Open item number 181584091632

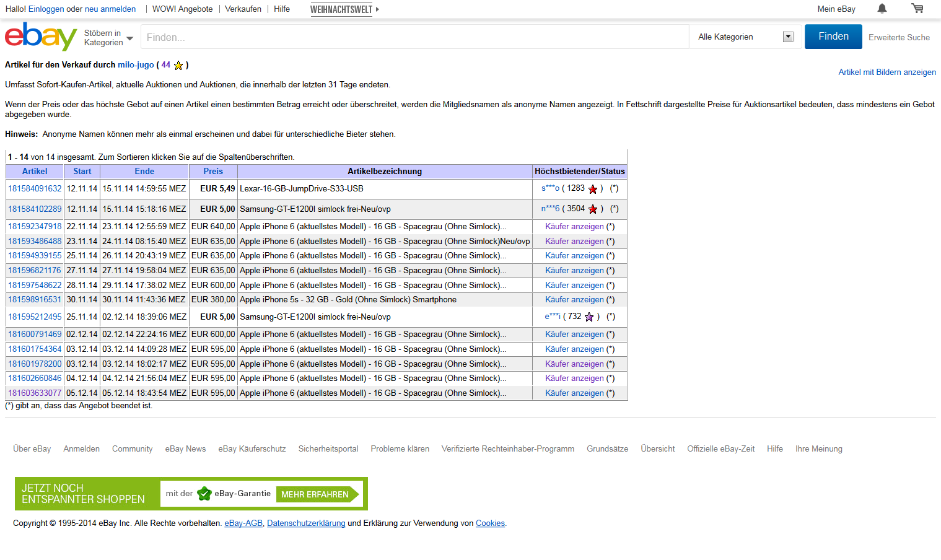tap(35, 188)
